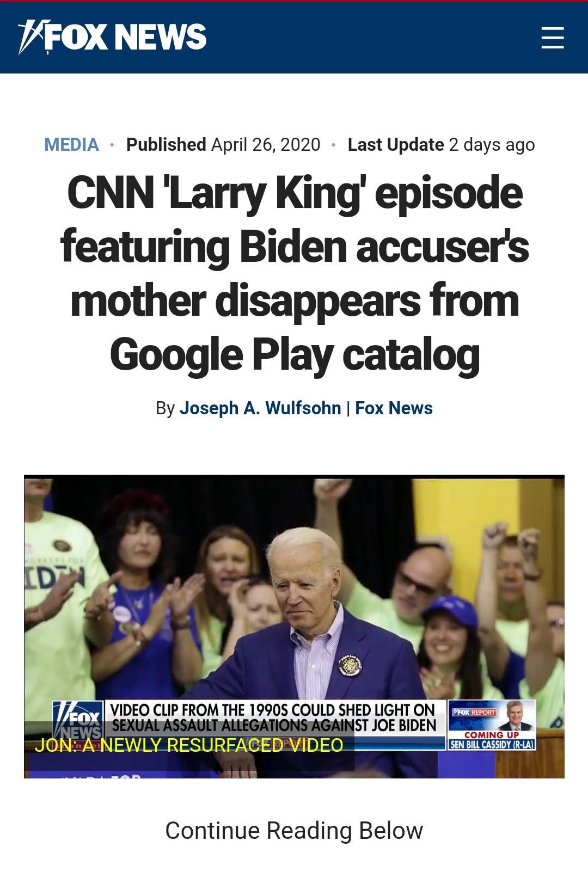This screenshot has width=588, height=871.
Task: Follow the Fox News byline link
Action: (394, 408)
